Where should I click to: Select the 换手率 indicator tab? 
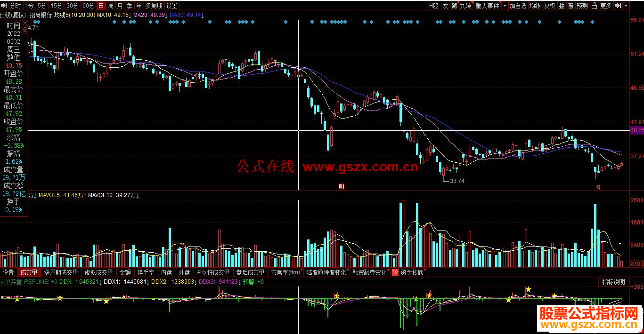146,272
